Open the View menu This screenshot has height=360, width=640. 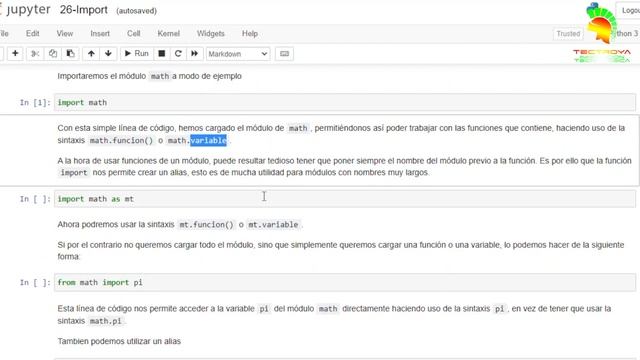coord(64,33)
